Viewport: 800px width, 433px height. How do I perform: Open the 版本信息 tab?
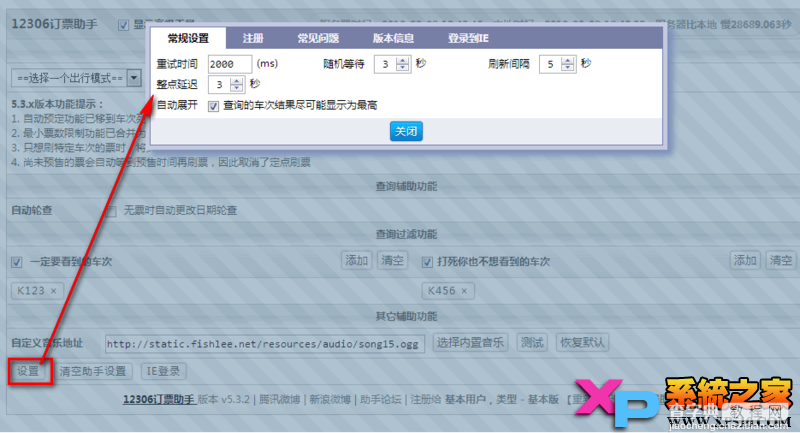pyautogui.click(x=393, y=38)
